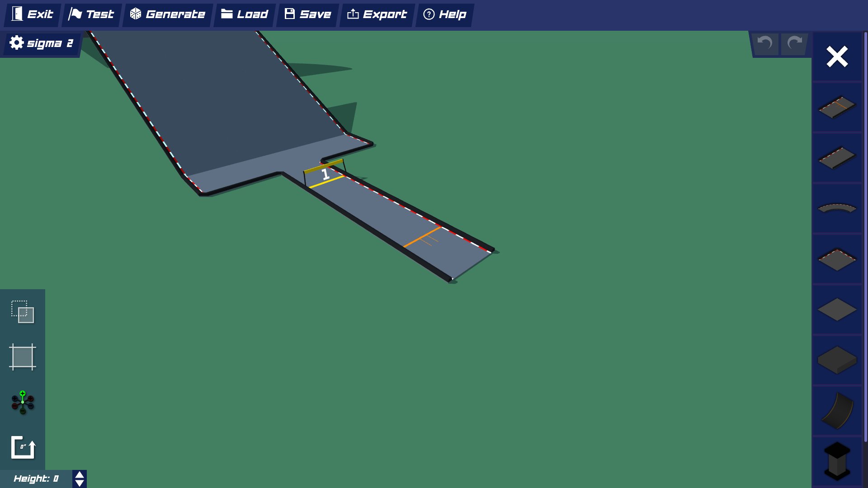Select the curved road track piece

[837, 208]
